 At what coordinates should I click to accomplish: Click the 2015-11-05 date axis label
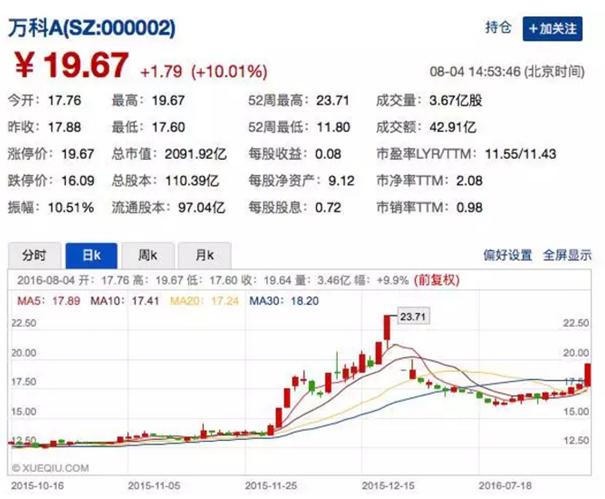[154, 485]
